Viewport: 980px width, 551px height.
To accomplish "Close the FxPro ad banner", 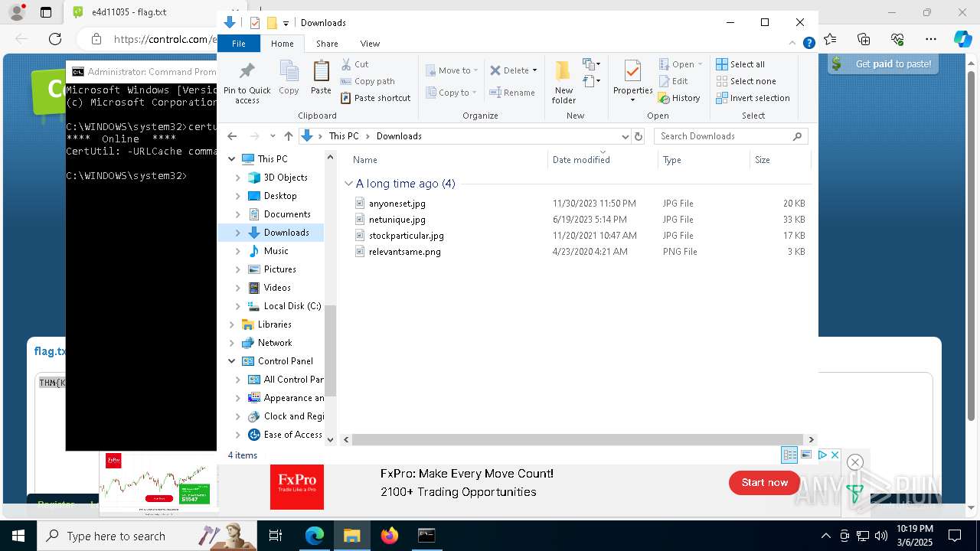I will tap(835, 455).
